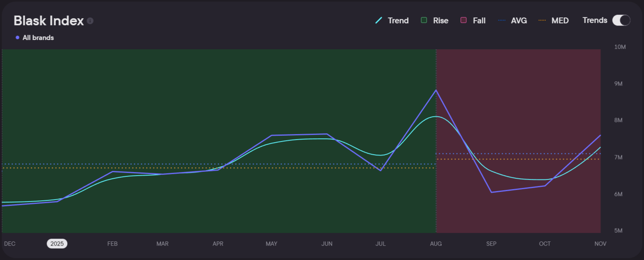This screenshot has height=260, width=644.
Task: Click the AUG month label
Action: coord(436,244)
